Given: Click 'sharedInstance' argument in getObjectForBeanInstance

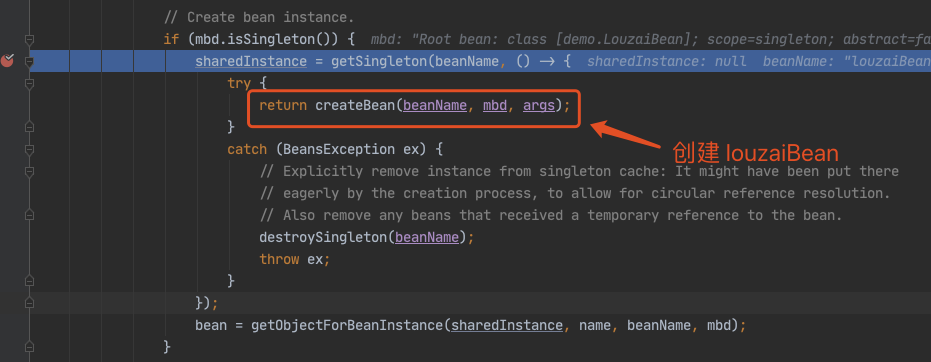Looking at the screenshot, I should [507, 325].
